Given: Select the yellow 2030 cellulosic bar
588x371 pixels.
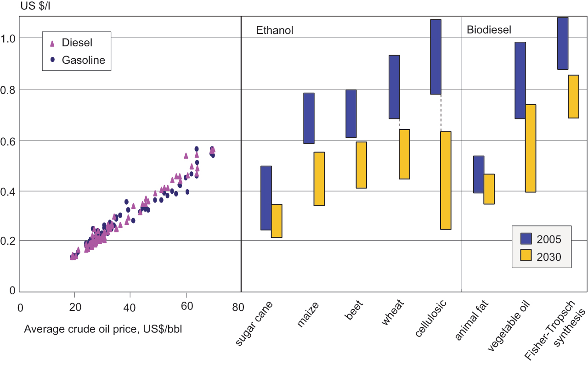Looking at the screenshot, I should [446, 180].
